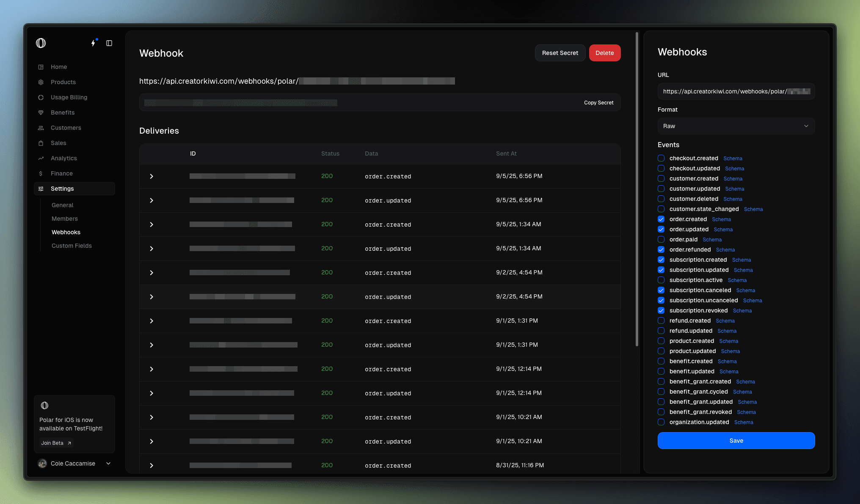The width and height of the screenshot is (860, 504).
Task: Click the 8/31/25, 11:16 PM timestamp
Action: pos(520,465)
